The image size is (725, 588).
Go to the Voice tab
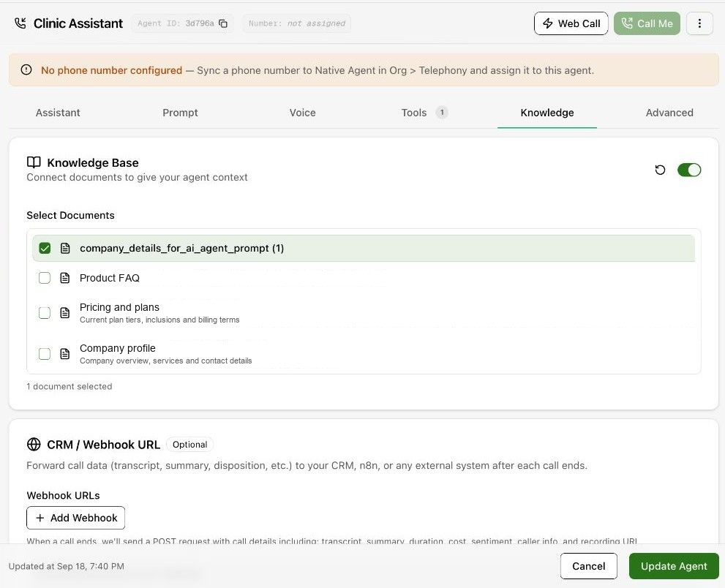tap(302, 113)
